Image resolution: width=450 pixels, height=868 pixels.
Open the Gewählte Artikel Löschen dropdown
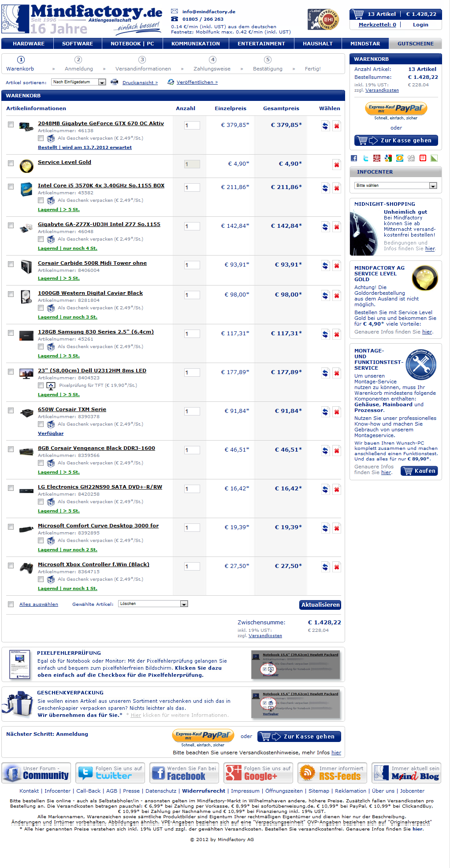coord(153,604)
